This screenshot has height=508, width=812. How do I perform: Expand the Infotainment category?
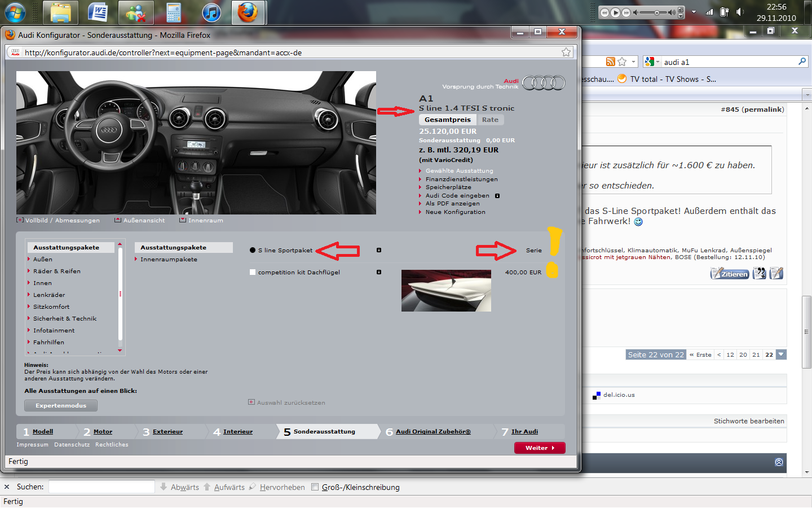tap(54, 330)
